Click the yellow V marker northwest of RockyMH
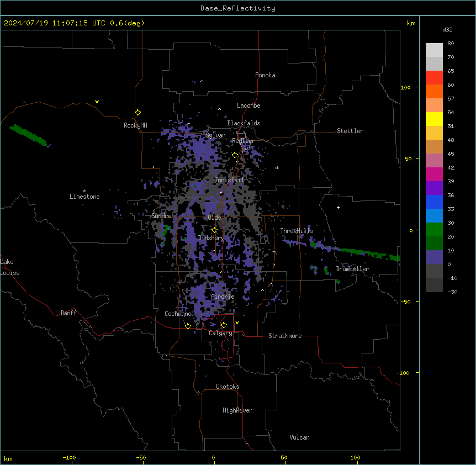This screenshot has height=465, width=476. coord(97,102)
